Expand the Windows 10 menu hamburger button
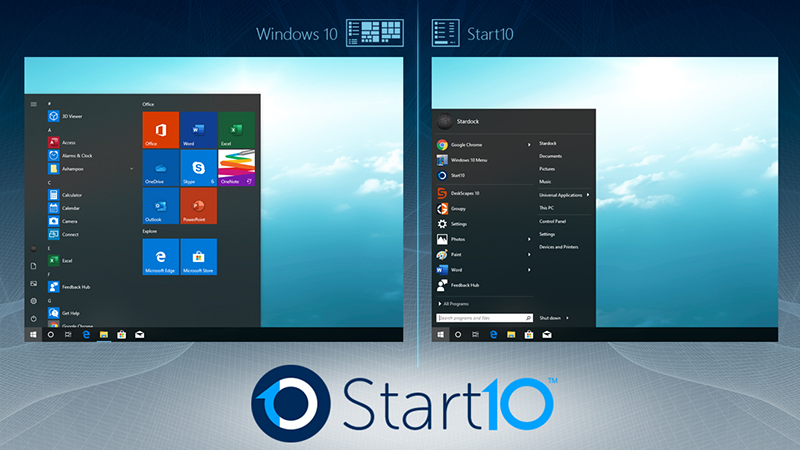This screenshot has width=800, height=450. pos(34,105)
